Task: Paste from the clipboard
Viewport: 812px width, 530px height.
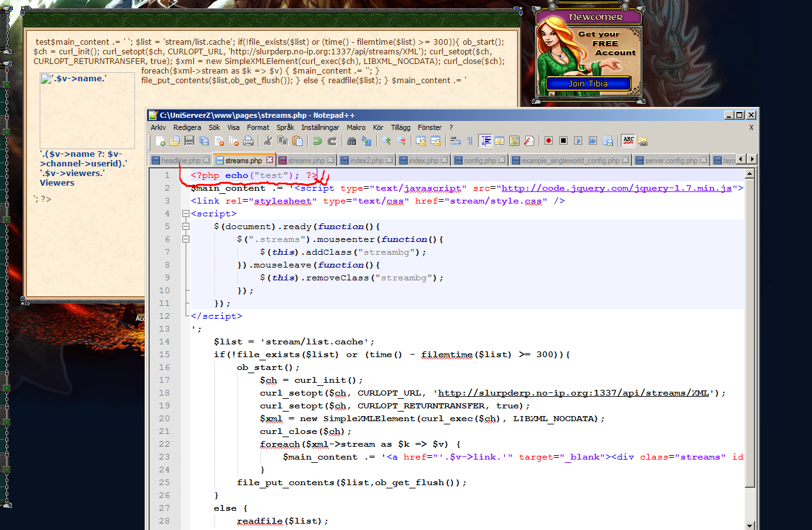Action: pos(298,141)
